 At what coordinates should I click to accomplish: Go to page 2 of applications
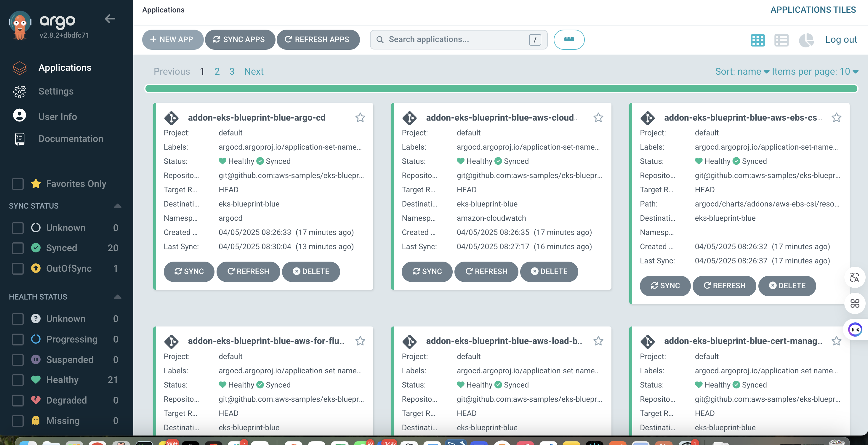(217, 71)
